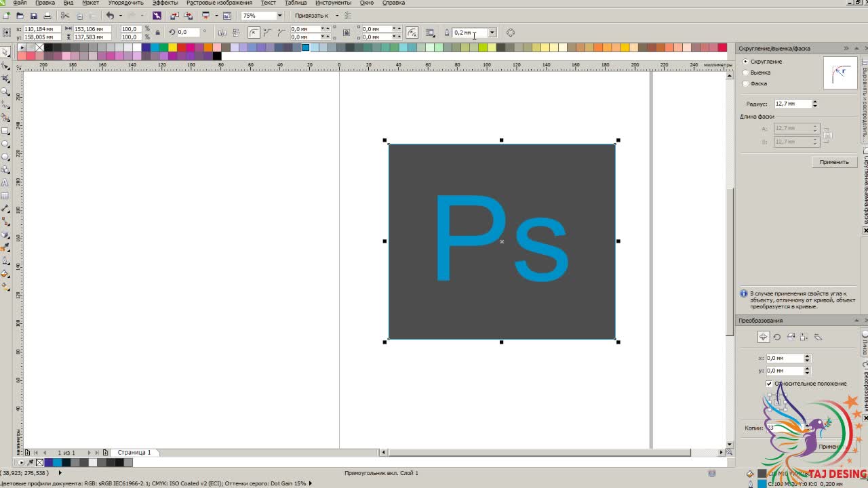Go to the next page arrow
This screenshot has height=488, width=868.
point(88,452)
